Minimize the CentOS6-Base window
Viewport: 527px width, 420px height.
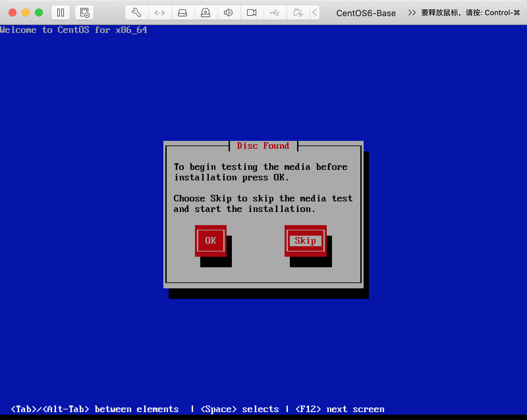tap(26, 13)
